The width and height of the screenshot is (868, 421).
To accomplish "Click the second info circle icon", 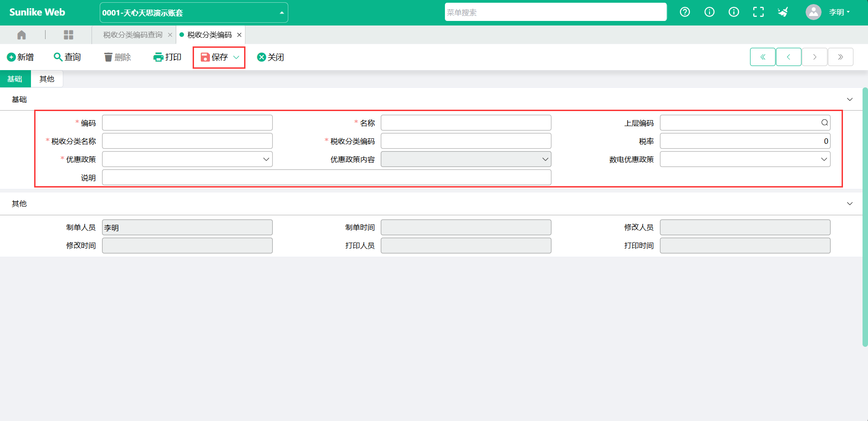I will (x=734, y=12).
